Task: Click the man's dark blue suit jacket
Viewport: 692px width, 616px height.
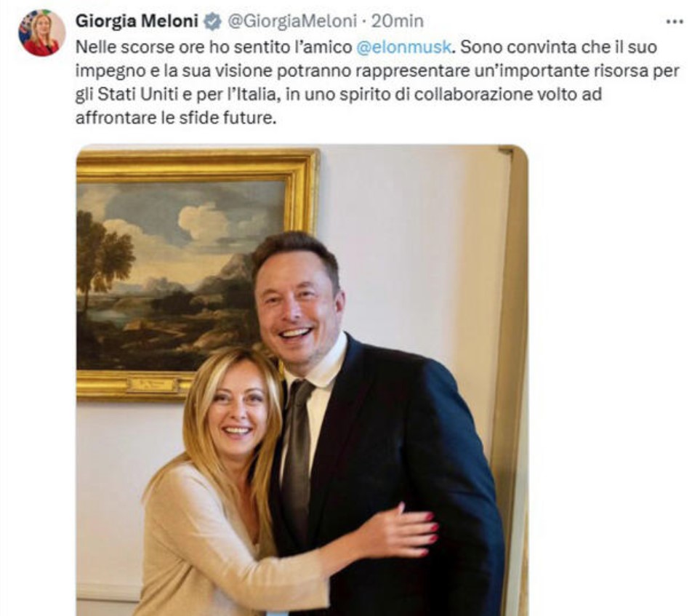Action: click(397, 477)
